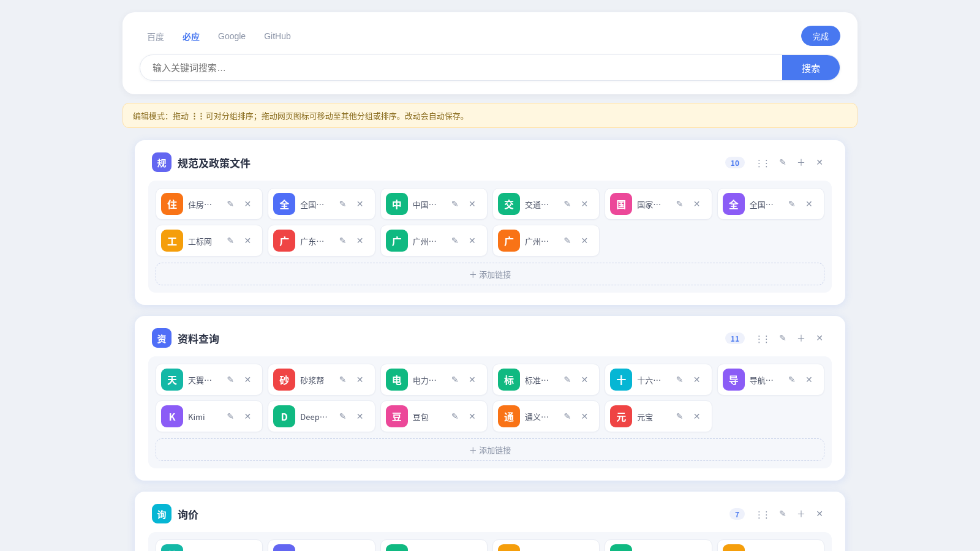Click the orange 住 site icon
This screenshot has height=551, width=980.
tap(172, 204)
